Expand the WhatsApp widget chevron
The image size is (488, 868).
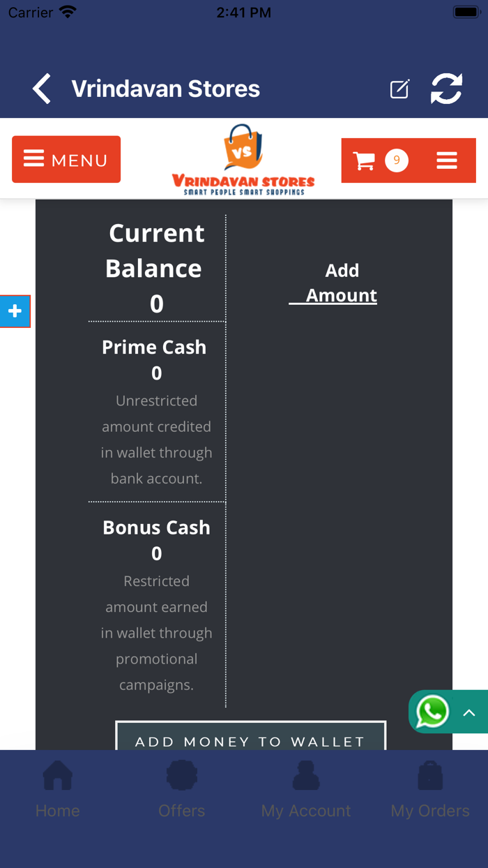coord(469,712)
